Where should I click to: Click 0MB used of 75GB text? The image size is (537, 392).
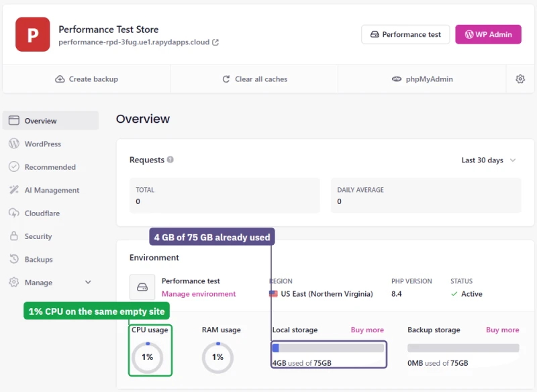pyautogui.click(x=438, y=363)
